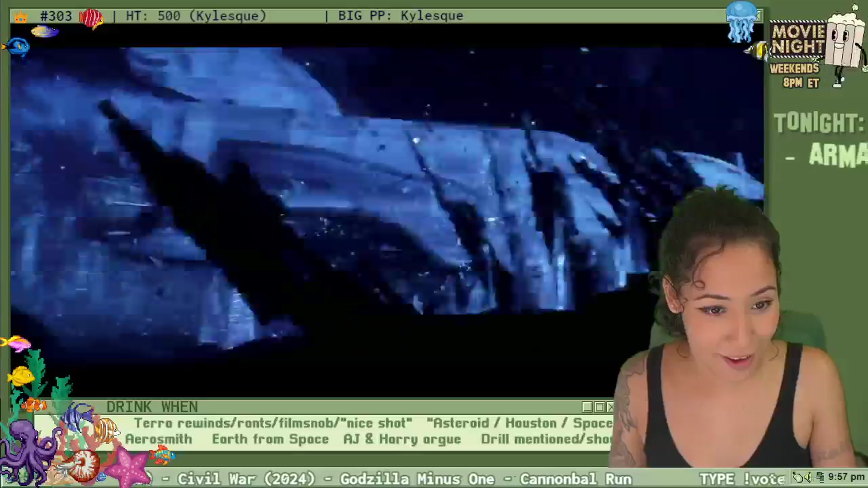Close the DRINK WHEN window
Screen dimensions: 868x488
(610, 407)
